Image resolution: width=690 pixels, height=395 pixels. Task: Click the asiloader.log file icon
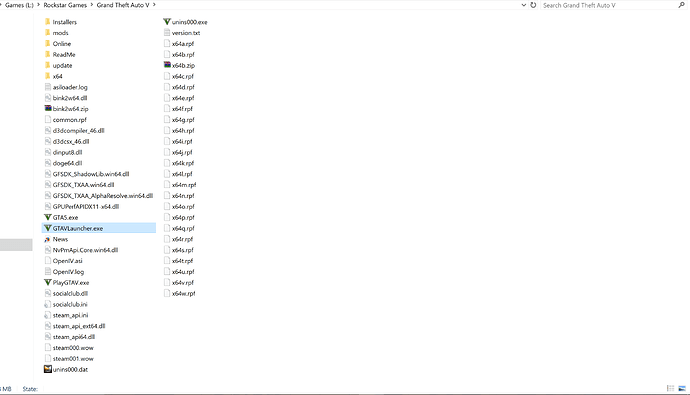tap(48, 87)
